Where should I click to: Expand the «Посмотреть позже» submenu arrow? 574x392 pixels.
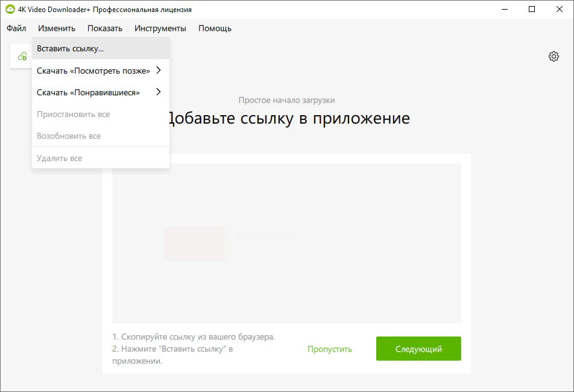(159, 71)
